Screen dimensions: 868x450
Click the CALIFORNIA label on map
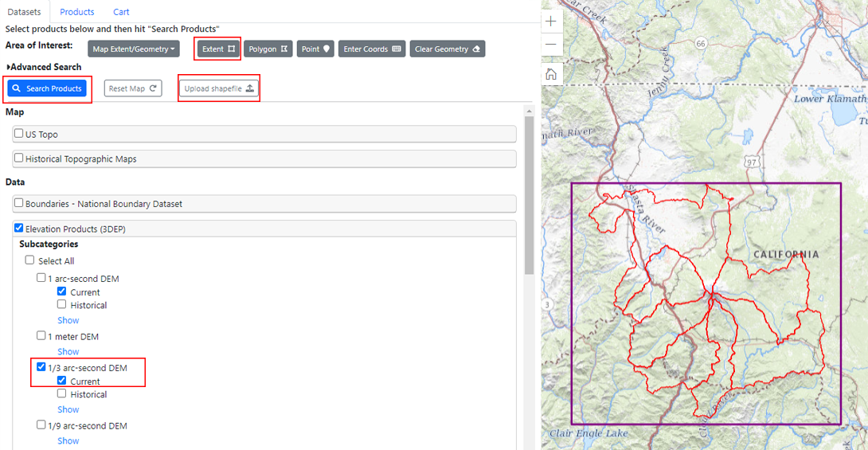click(786, 255)
